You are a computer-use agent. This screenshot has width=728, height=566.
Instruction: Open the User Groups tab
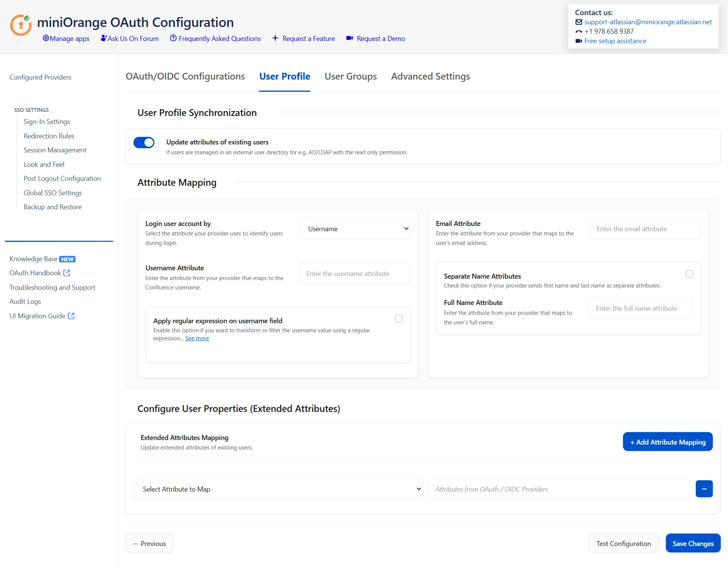coord(351,76)
